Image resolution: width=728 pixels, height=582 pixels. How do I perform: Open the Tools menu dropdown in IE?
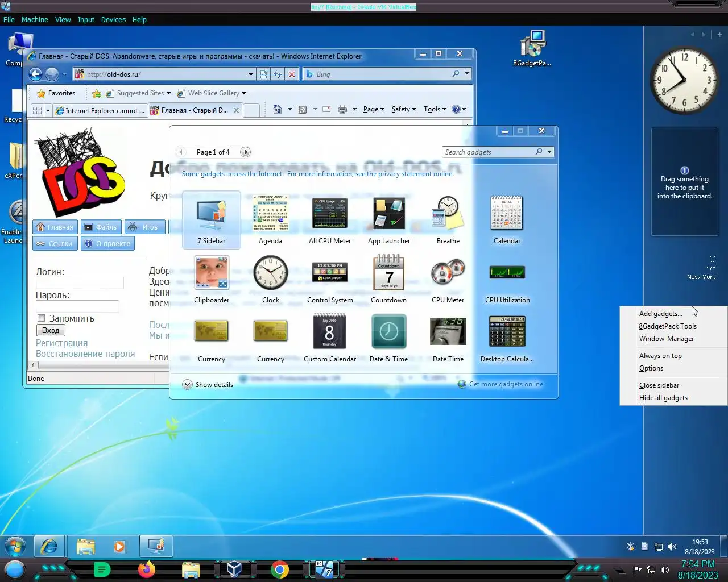[435, 109]
